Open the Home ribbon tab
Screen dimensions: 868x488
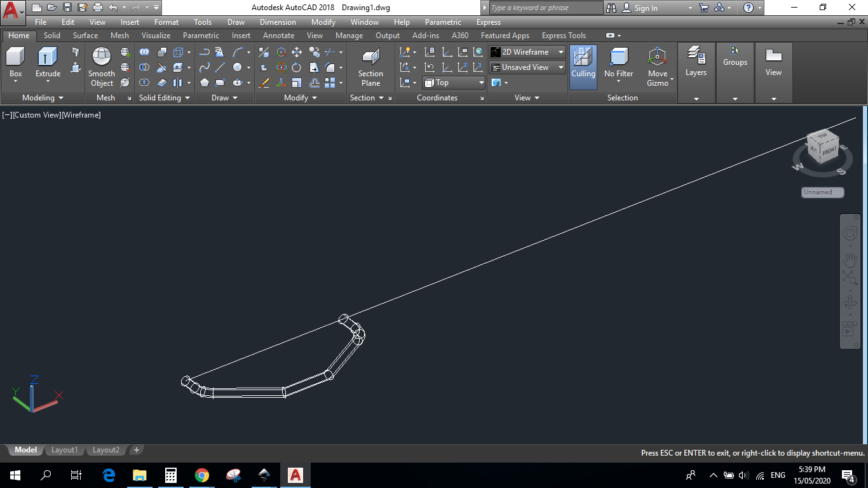(19, 36)
